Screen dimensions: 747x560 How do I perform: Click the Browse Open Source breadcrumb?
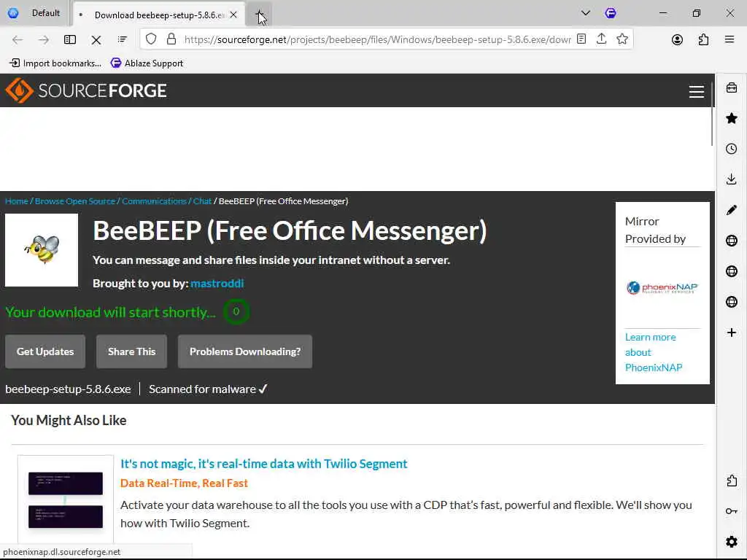[x=75, y=201]
